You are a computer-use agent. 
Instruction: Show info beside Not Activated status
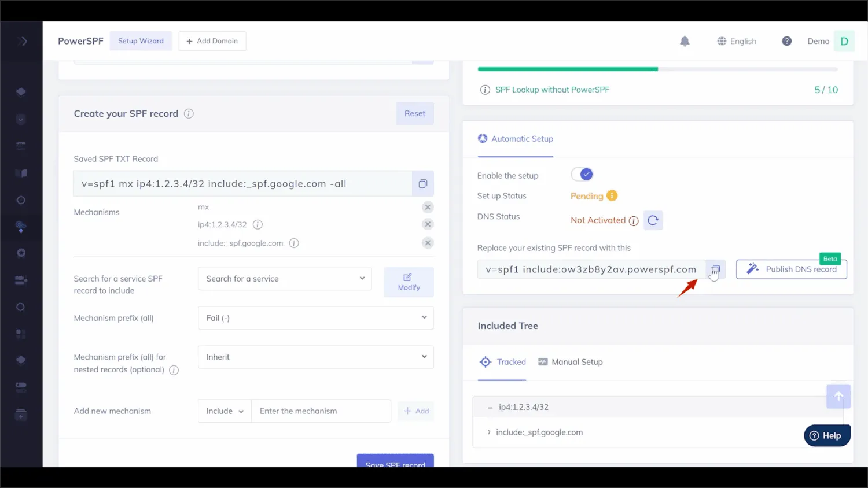pyautogui.click(x=634, y=221)
